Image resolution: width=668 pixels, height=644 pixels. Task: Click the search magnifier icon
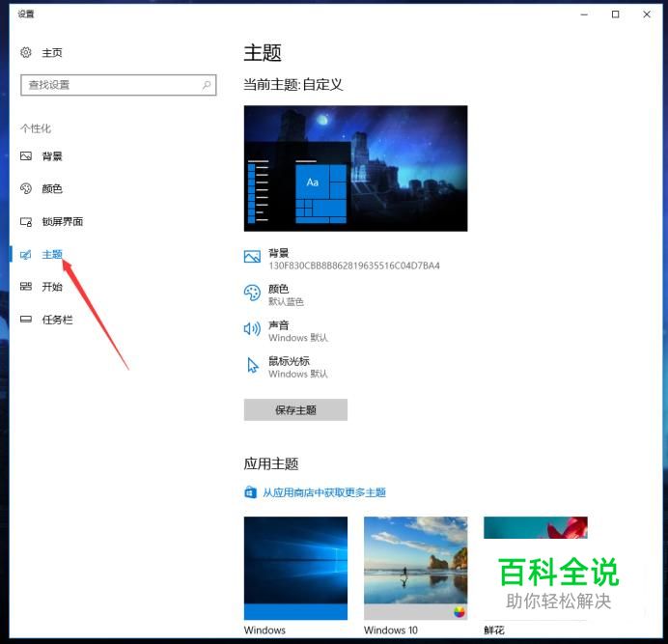(207, 85)
